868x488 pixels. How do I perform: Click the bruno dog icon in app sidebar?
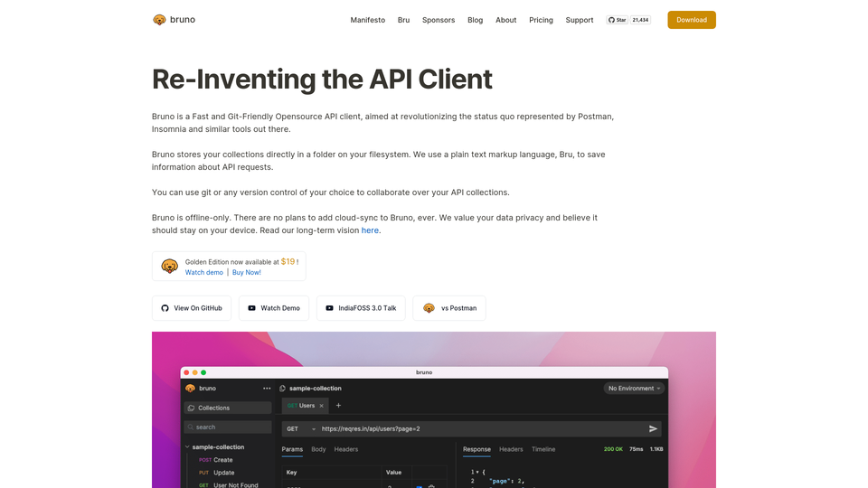click(191, 389)
